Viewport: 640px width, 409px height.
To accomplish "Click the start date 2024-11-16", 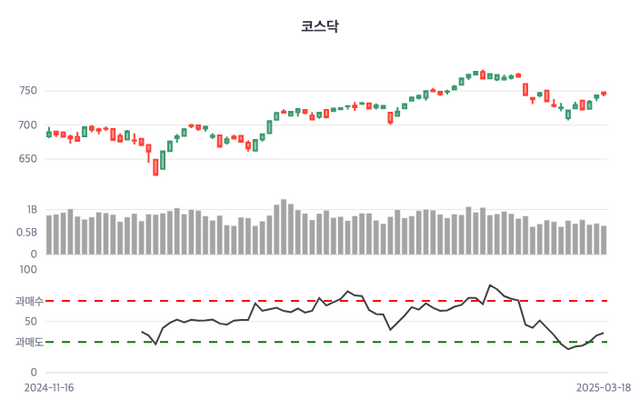I will click(x=50, y=386).
